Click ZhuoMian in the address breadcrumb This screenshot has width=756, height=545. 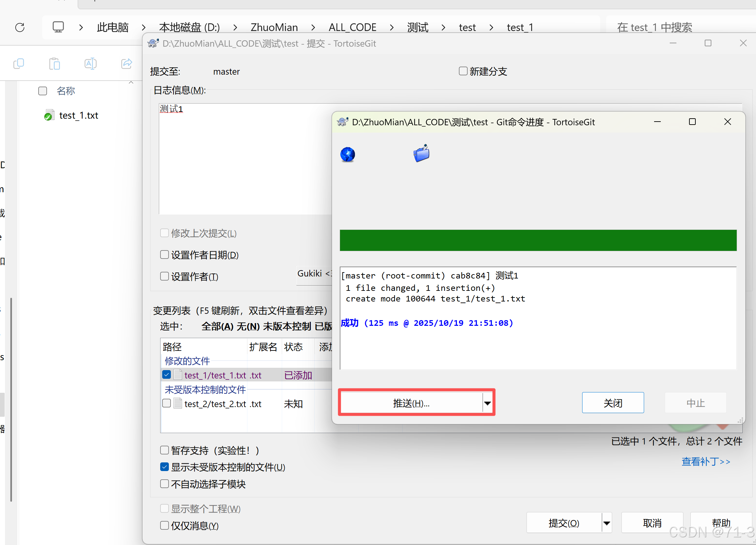point(274,27)
